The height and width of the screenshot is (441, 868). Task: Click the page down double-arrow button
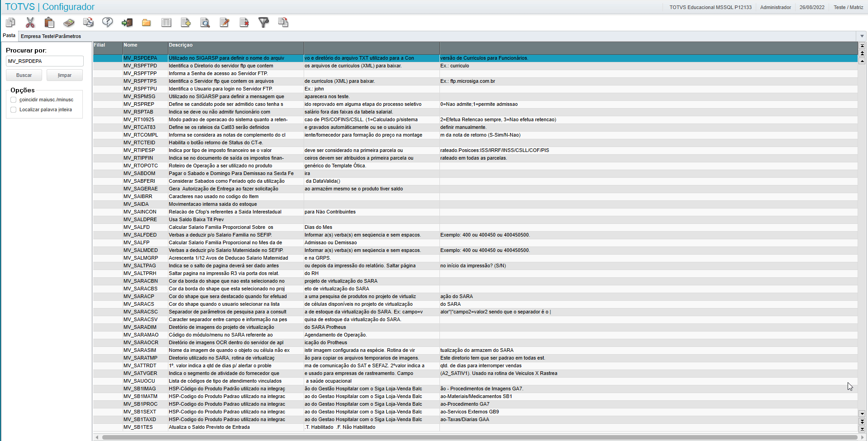(862, 421)
